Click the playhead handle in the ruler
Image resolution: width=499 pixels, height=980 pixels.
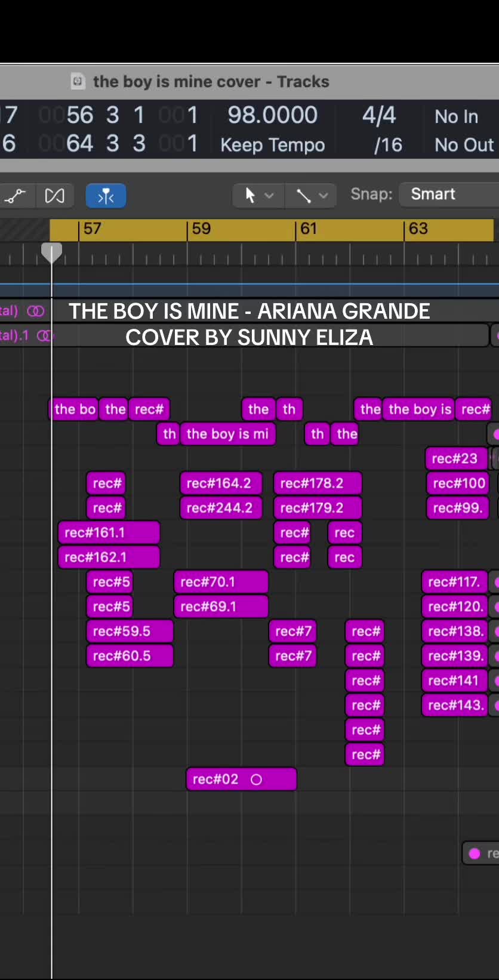click(51, 253)
